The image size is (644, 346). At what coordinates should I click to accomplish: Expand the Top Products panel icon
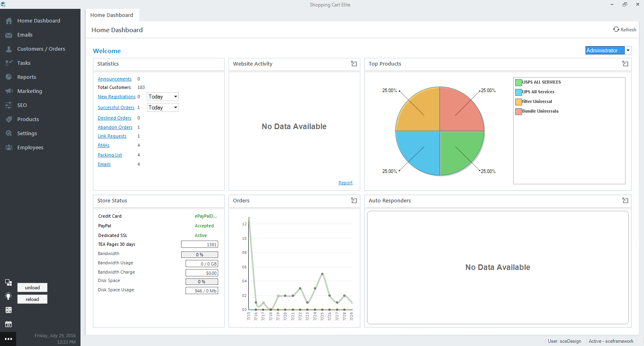[625, 64]
